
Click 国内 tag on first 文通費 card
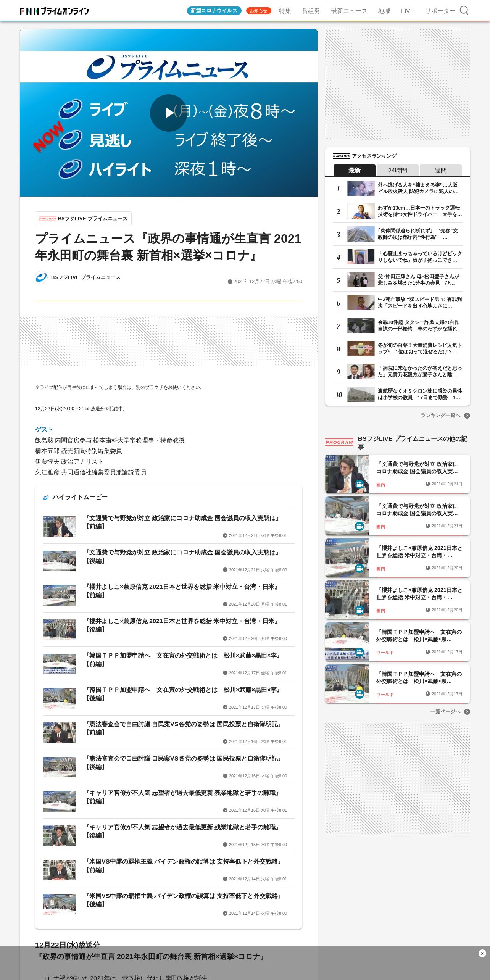coord(380,485)
